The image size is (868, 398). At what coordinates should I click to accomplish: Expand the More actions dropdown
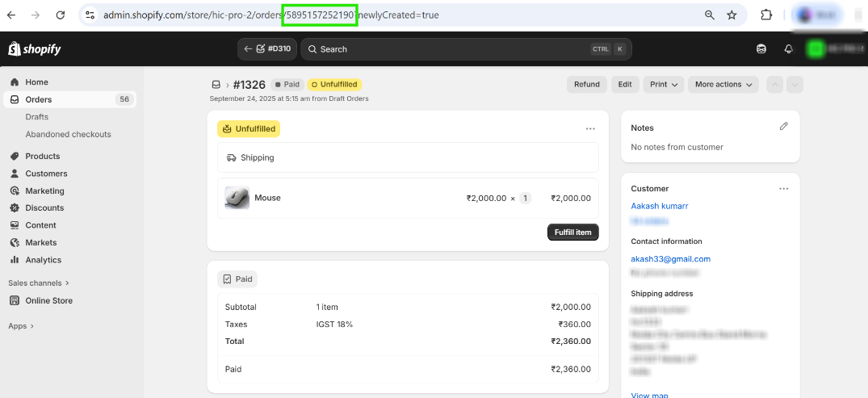(x=723, y=84)
